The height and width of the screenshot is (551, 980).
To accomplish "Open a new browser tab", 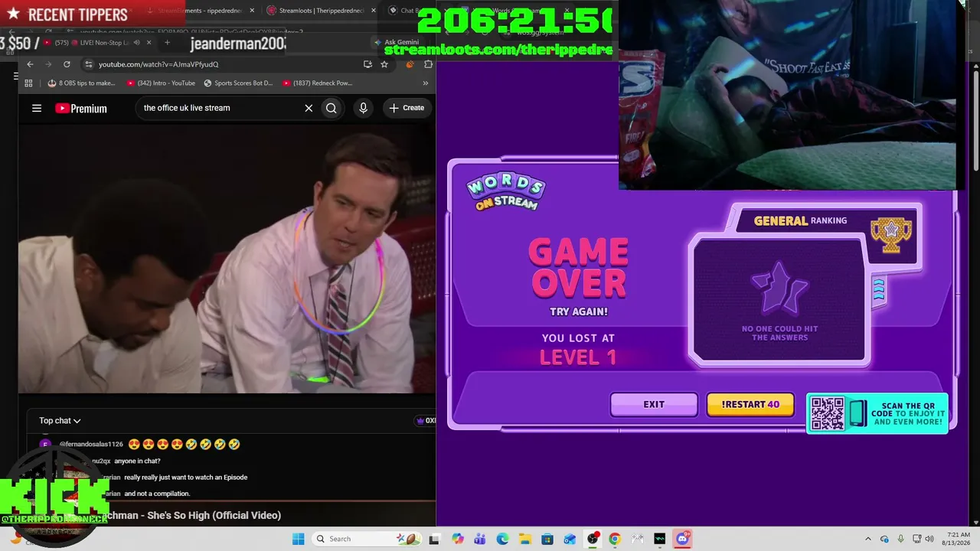I will 167,43.
